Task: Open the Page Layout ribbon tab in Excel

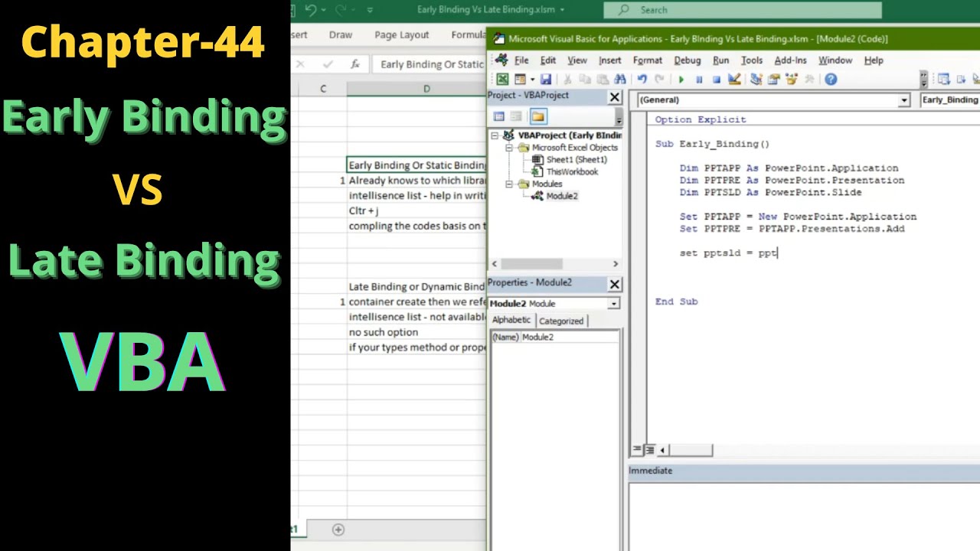Action: click(x=402, y=35)
